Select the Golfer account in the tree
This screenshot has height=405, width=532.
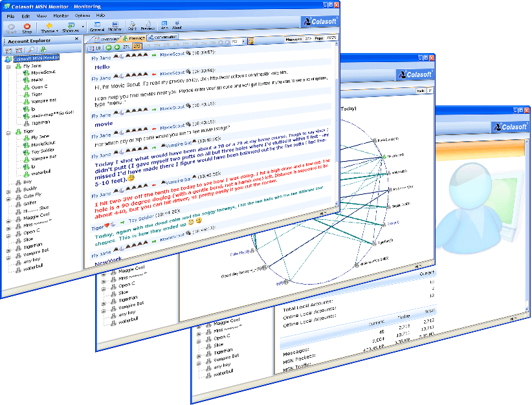(30, 203)
